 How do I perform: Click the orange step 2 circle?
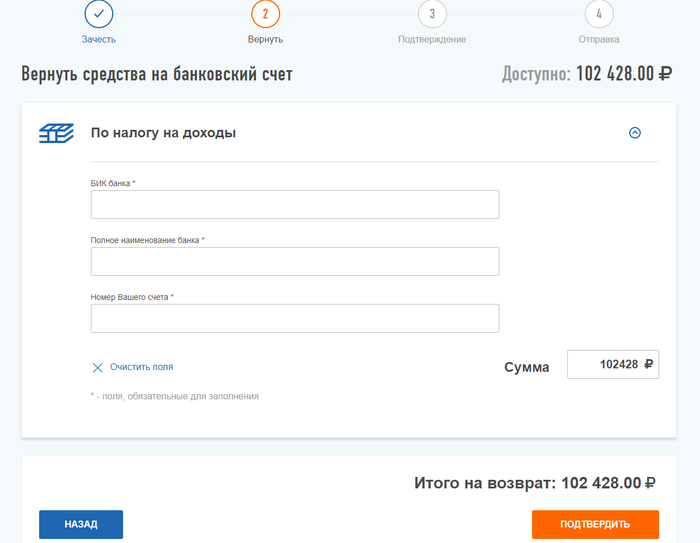265,14
